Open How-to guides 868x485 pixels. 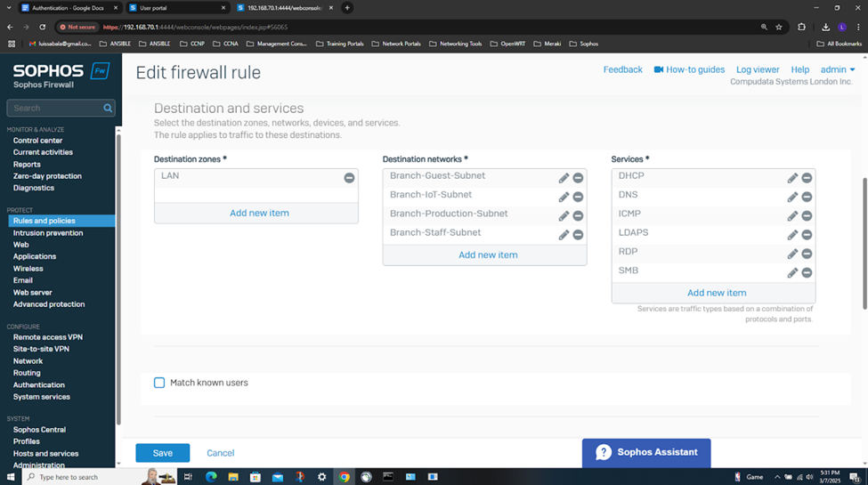coord(689,69)
